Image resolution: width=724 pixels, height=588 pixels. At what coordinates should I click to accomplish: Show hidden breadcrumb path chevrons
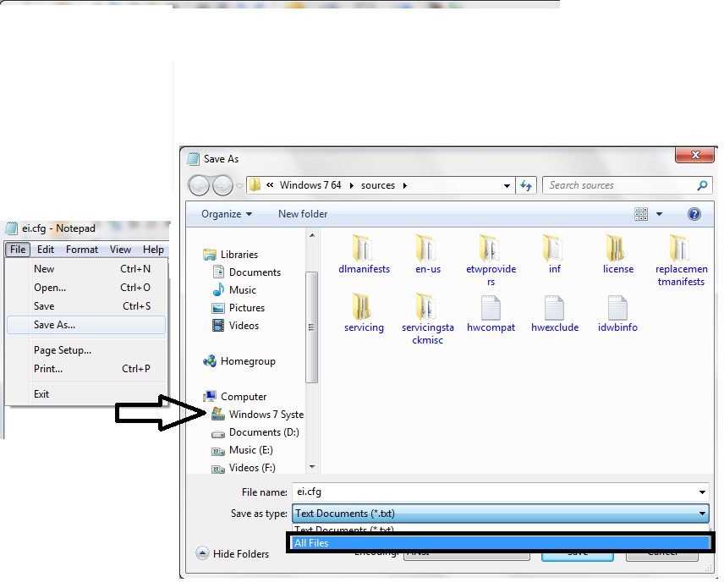(270, 185)
